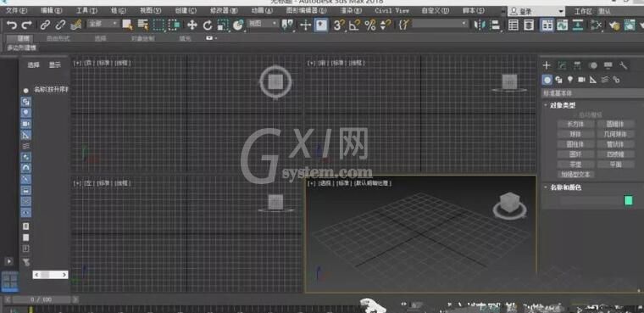Redo the last undone operation
This screenshot has height=313, width=644.
(27, 25)
